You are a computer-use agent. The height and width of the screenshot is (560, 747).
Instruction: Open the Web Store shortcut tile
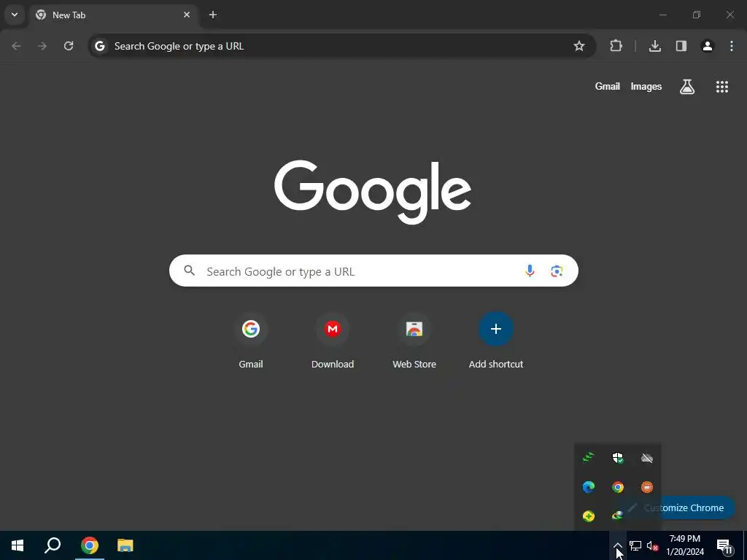point(414,341)
